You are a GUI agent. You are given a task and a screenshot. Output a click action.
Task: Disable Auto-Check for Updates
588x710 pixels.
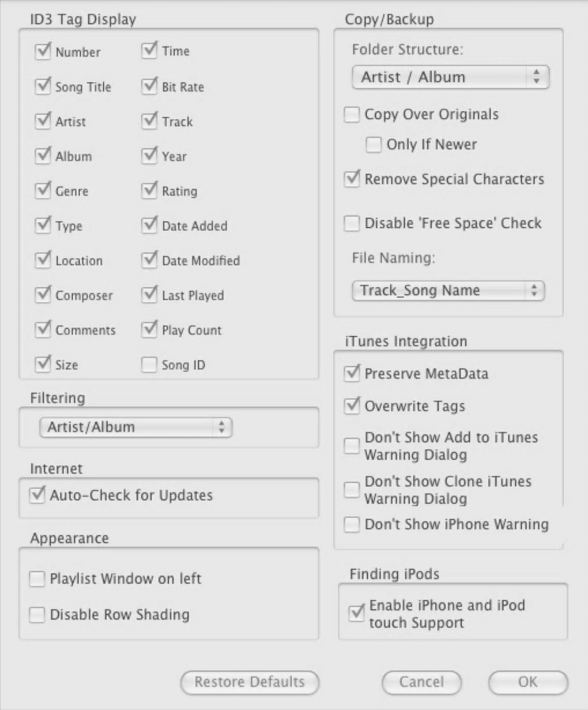point(37,495)
